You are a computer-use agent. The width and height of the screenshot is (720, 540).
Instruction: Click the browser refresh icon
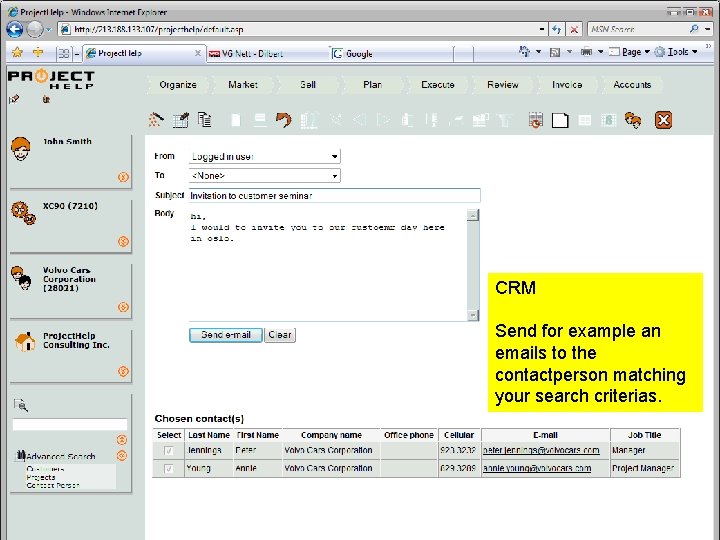point(557,29)
